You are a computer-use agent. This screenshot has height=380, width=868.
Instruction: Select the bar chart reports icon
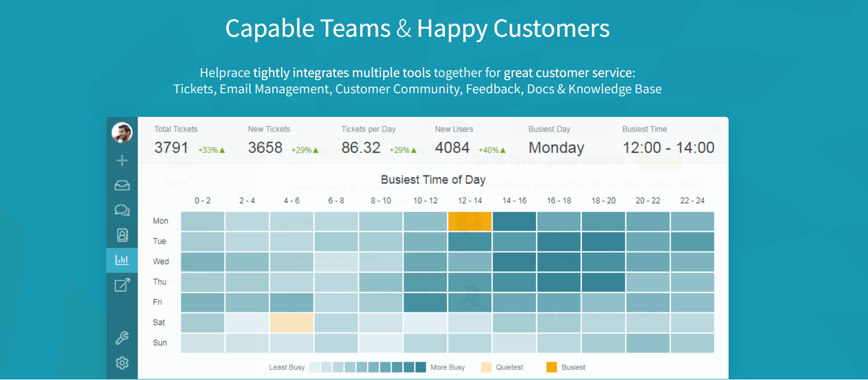[122, 260]
